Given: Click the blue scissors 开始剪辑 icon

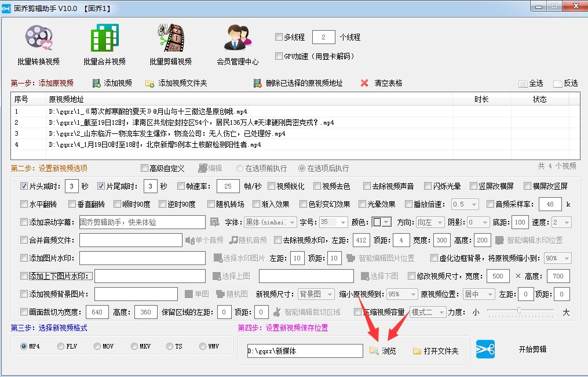Looking at the screenshot, I should (485, 350).
